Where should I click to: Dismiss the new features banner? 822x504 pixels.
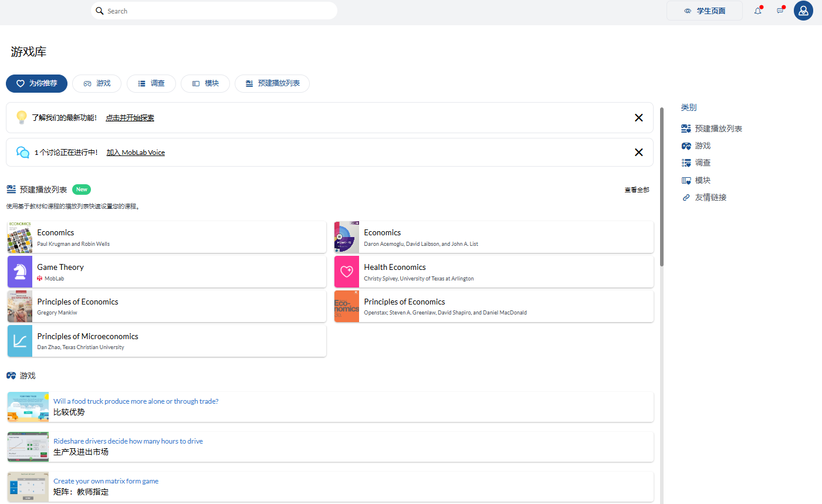tap(639, 118)
